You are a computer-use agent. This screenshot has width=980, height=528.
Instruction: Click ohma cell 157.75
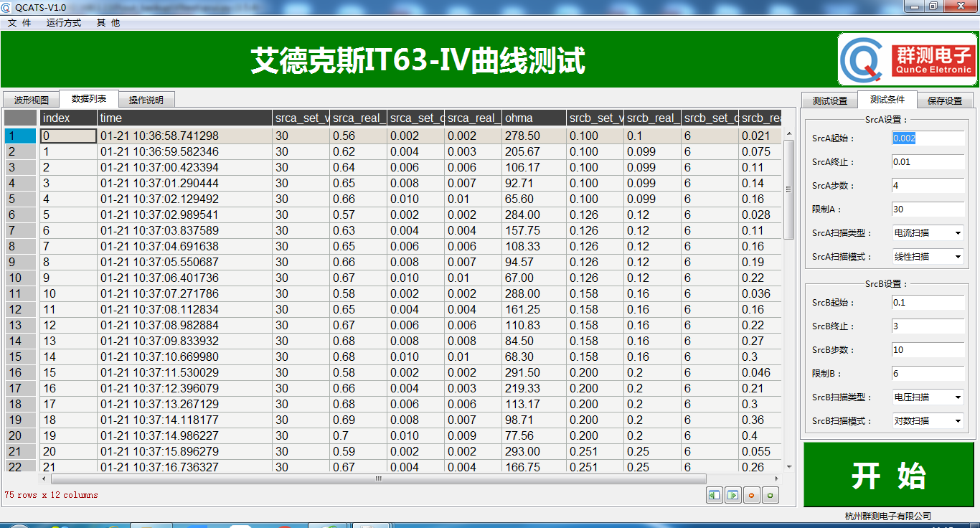[534, 230]
